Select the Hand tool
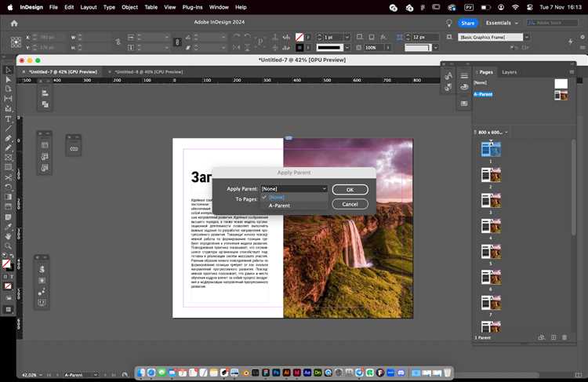 (9, 235)
